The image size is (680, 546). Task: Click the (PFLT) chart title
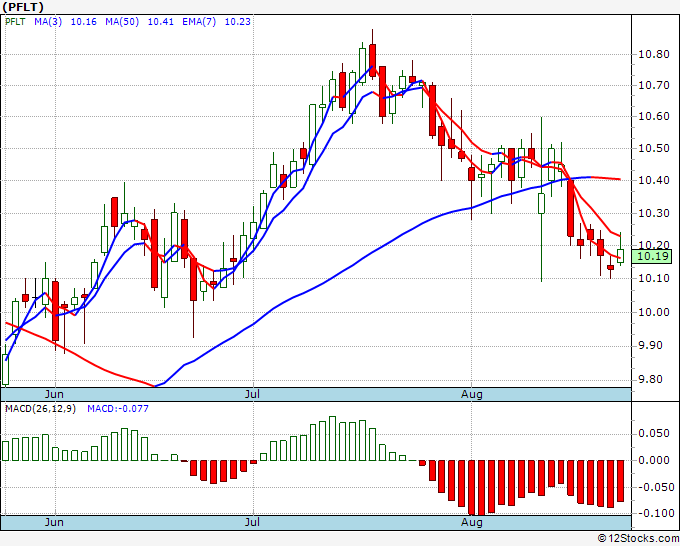point(23,7)
